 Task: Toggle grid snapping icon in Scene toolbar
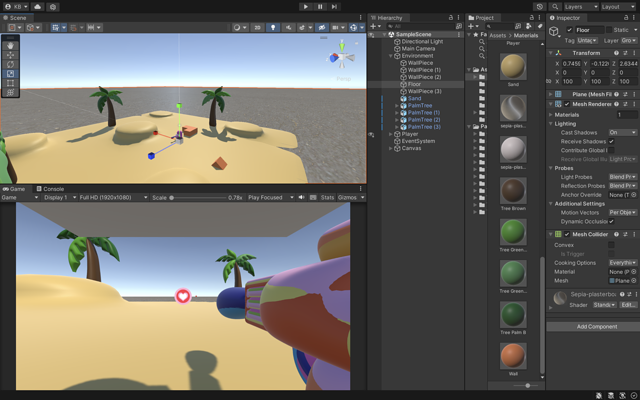coord(56,27)
